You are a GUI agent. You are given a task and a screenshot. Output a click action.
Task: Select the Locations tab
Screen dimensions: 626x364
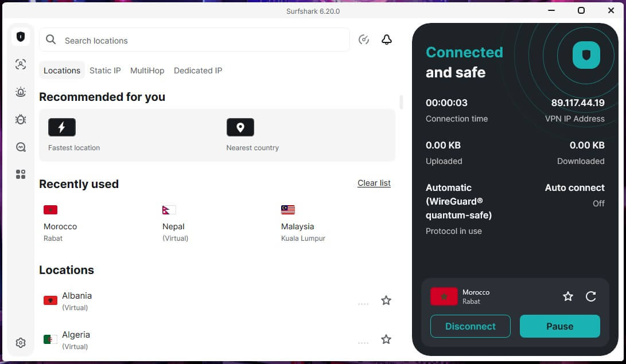click(62, 71)
